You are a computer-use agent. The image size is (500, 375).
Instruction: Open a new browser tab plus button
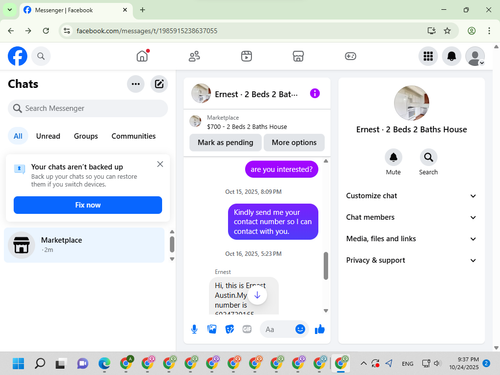point(142,10)
